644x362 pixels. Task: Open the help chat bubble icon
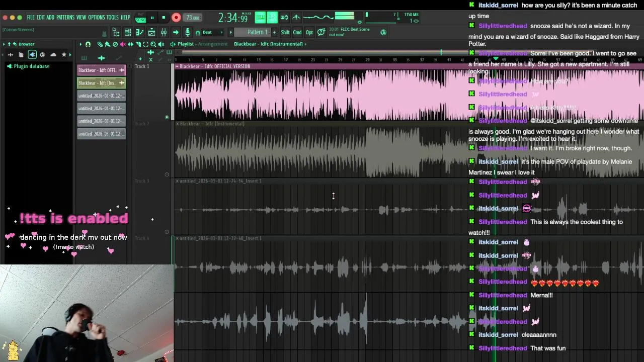click(321, 32)
